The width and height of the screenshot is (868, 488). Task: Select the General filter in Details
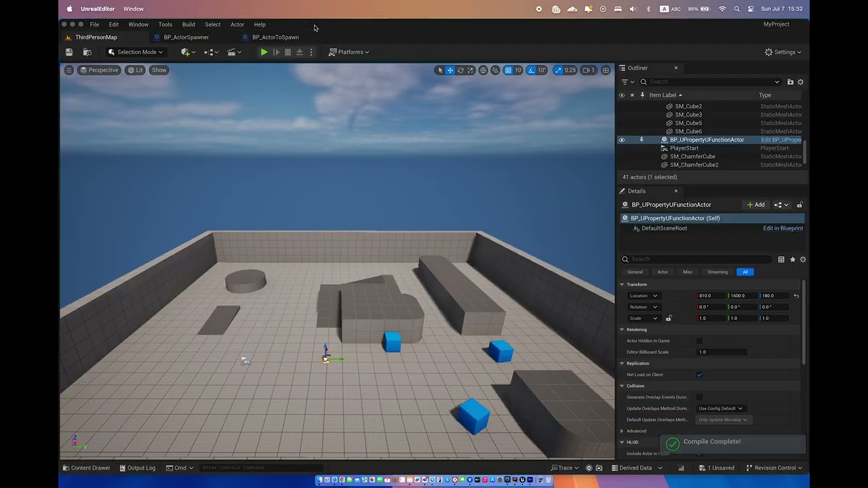[x=635, y=272]
